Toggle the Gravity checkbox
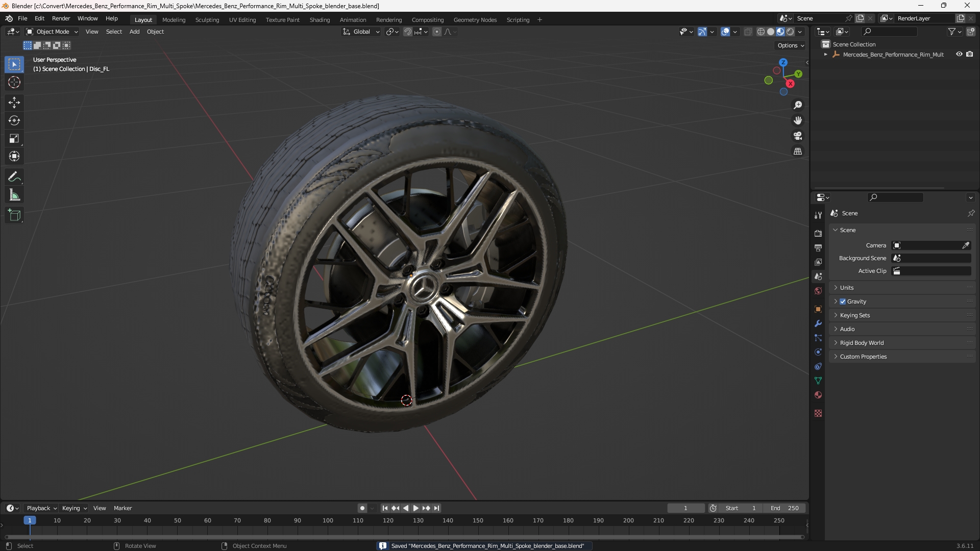The image size is (980, 551). coord(843,302)
